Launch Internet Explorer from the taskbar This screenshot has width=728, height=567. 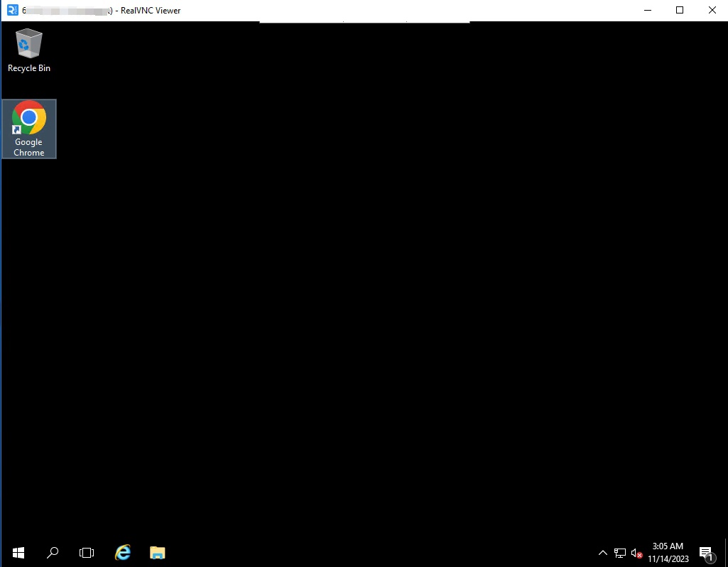pos(122,552)
